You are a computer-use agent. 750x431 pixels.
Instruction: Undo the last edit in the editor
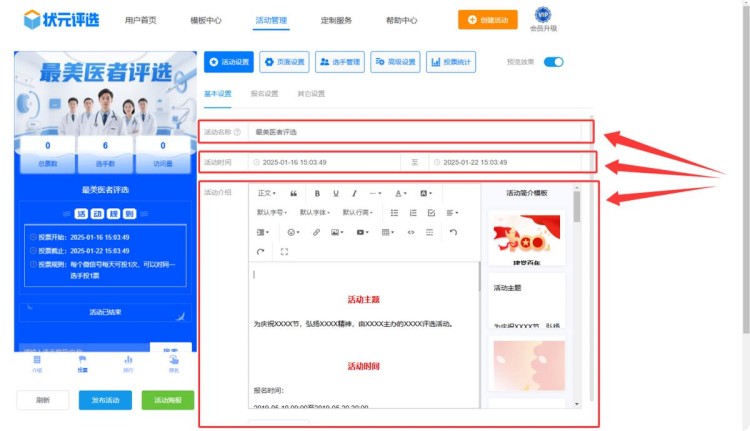tap(453, 232)
